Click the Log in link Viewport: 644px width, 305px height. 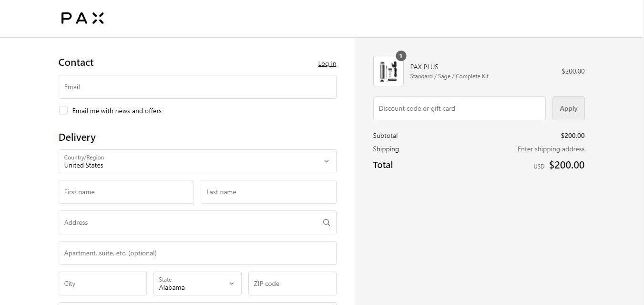(327, 63)
